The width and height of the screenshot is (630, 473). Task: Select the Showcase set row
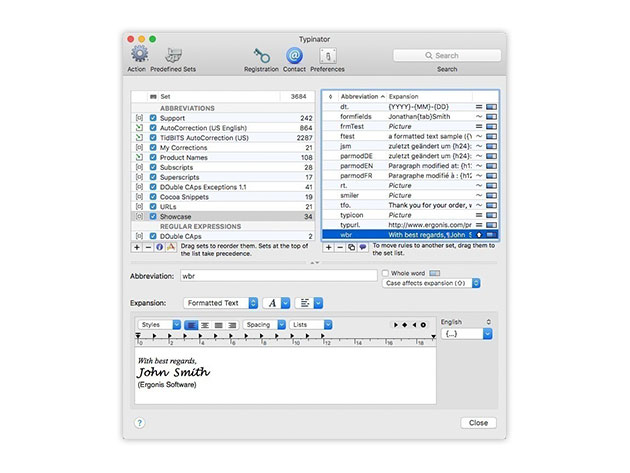pyautogui.click(x=223, y=217)
